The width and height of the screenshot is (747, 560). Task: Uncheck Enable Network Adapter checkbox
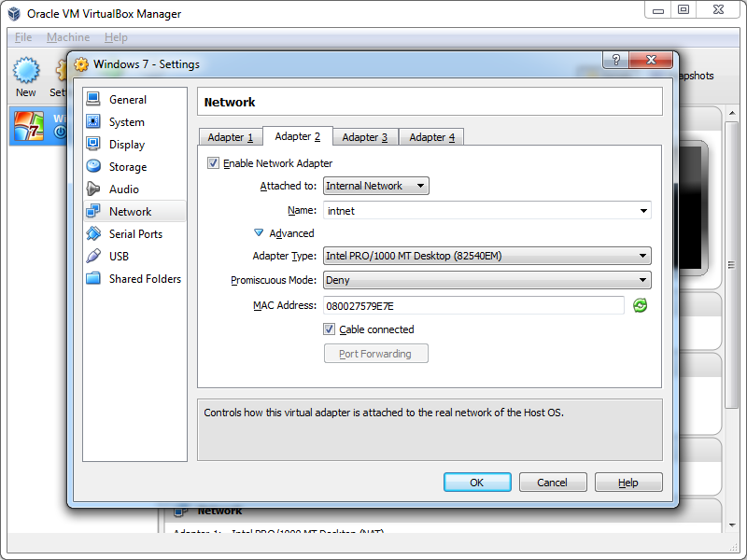pyautogui.click(x=214, y=163)
